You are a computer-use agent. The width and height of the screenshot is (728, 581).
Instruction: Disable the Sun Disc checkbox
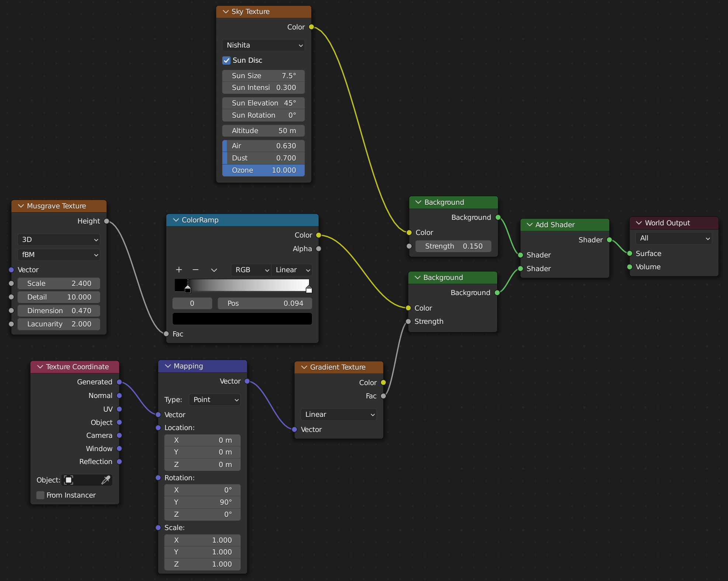point(226,60)
